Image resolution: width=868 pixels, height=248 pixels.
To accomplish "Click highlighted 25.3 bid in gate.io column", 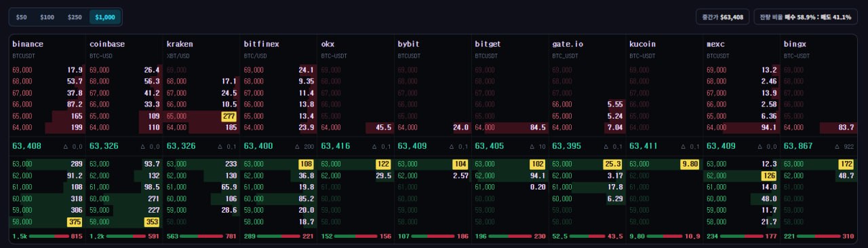I will point(613,164).
